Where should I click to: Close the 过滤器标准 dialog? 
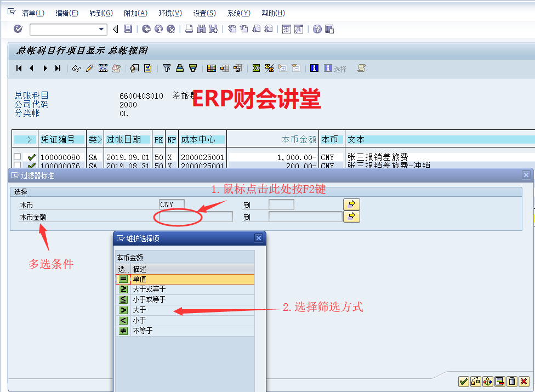coord(526,175)
